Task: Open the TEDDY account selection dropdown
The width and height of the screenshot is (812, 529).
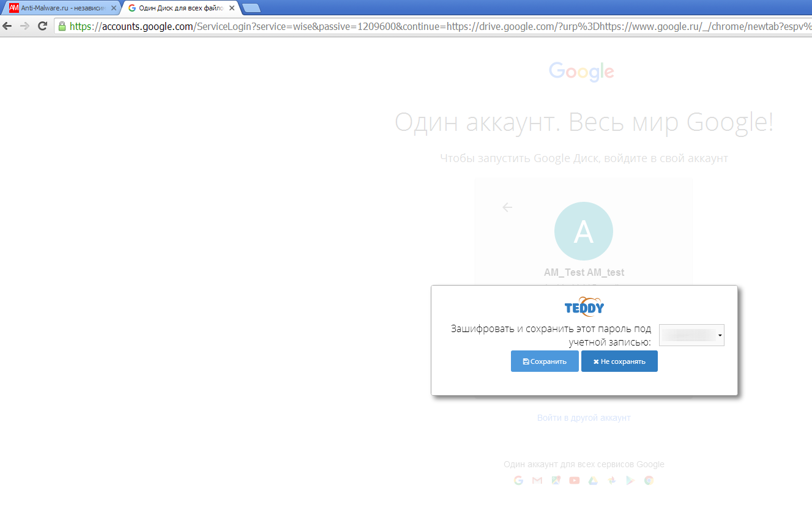Action: [x=691, y=335]
